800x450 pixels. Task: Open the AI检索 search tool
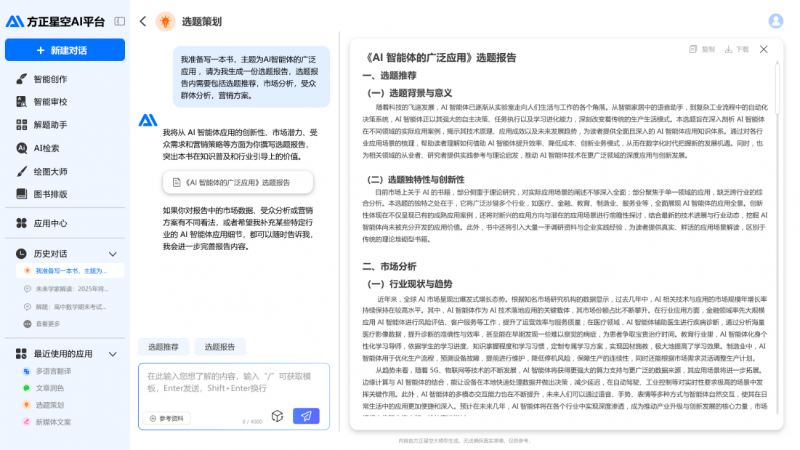[x=46, y=148]
